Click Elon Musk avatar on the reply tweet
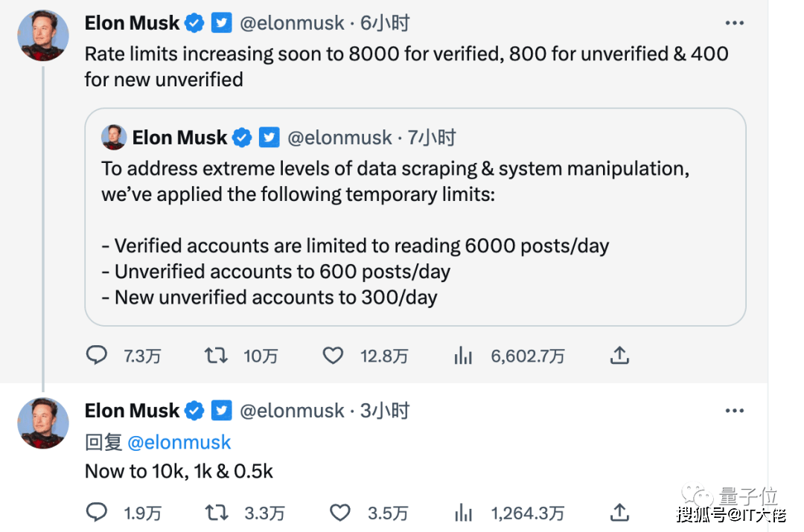Viewport: 804px width, 532px height. click(x=43, y=423)
